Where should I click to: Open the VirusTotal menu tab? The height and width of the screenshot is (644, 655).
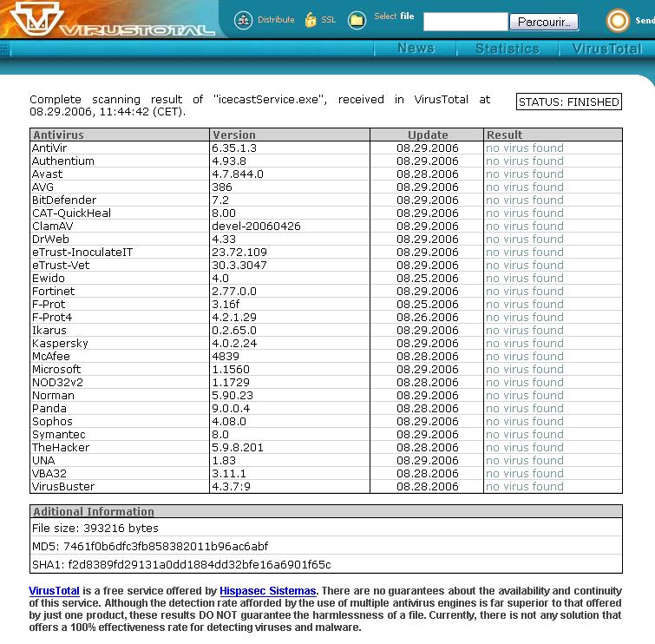click(x=607, y=49)
